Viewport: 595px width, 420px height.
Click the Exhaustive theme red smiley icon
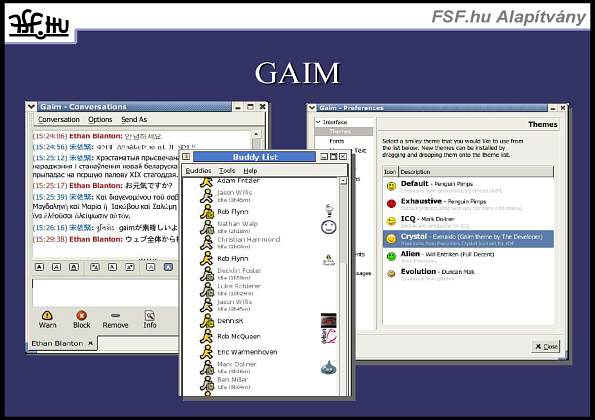tap(391, 203)
